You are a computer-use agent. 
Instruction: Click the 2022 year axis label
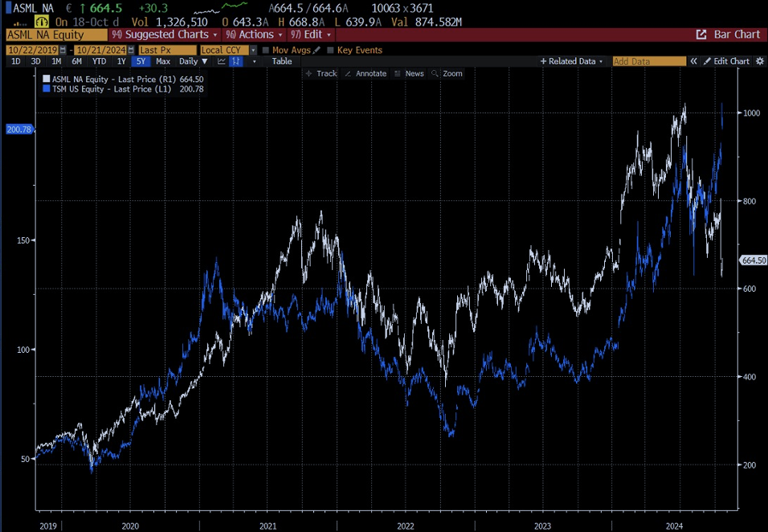pyautogui.click(x=406, y=526)
